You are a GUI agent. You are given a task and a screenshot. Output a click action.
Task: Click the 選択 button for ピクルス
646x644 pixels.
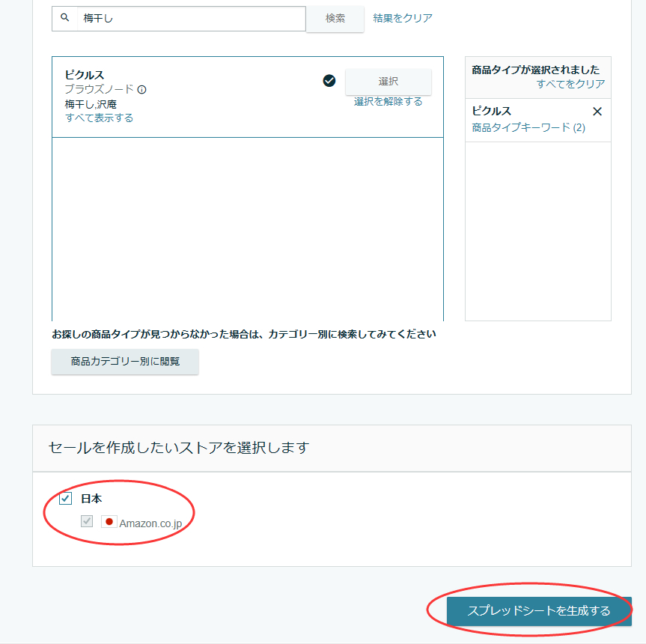[388, 82]
